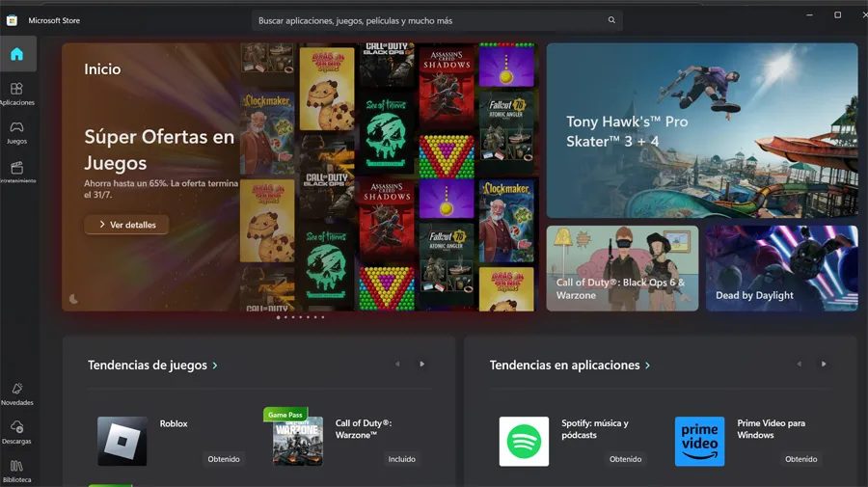Viewport: 868px width, 487px height.
Task: Open the Dead by Daylight tile
Action: 781,268
